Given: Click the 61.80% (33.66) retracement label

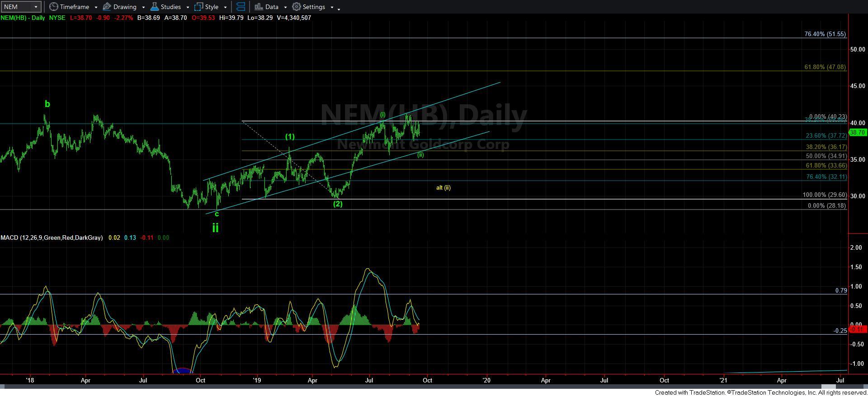Looking at the screenshot, I should (x=826, y=165).
